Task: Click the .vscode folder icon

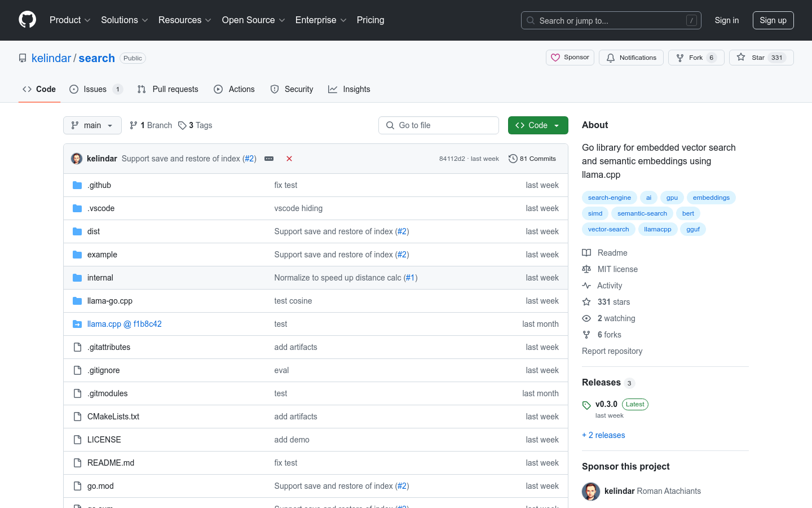Action: [x=77, y=208]
